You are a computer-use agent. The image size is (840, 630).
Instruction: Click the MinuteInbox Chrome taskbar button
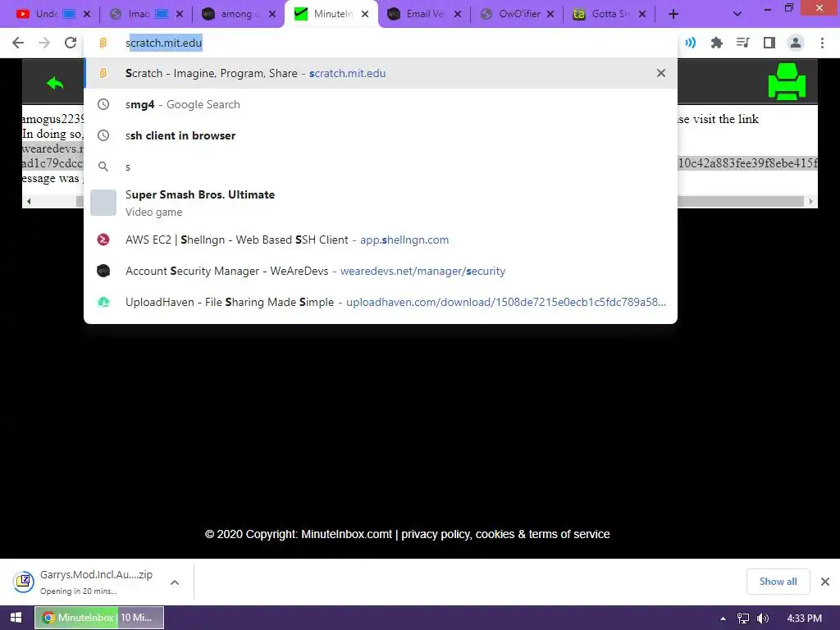coord(99,618)
